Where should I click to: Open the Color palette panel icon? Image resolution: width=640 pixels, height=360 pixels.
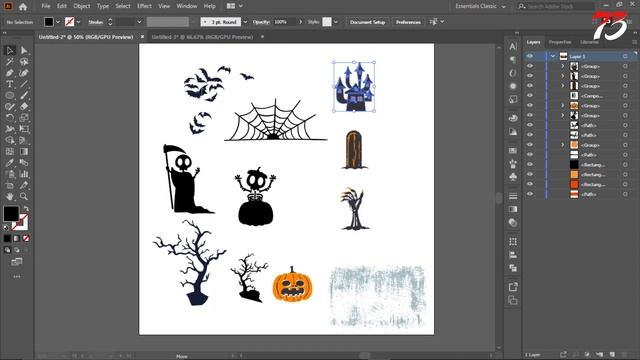pos(513,118)
